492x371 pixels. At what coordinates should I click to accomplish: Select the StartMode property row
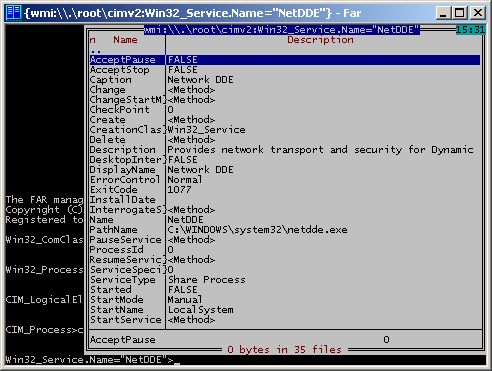[x=285, y=300]
